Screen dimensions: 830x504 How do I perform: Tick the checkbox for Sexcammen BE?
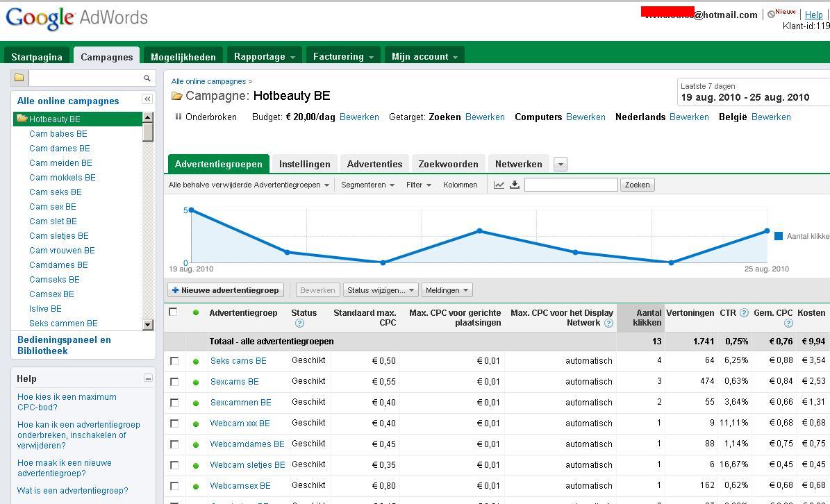click(174, 403)
